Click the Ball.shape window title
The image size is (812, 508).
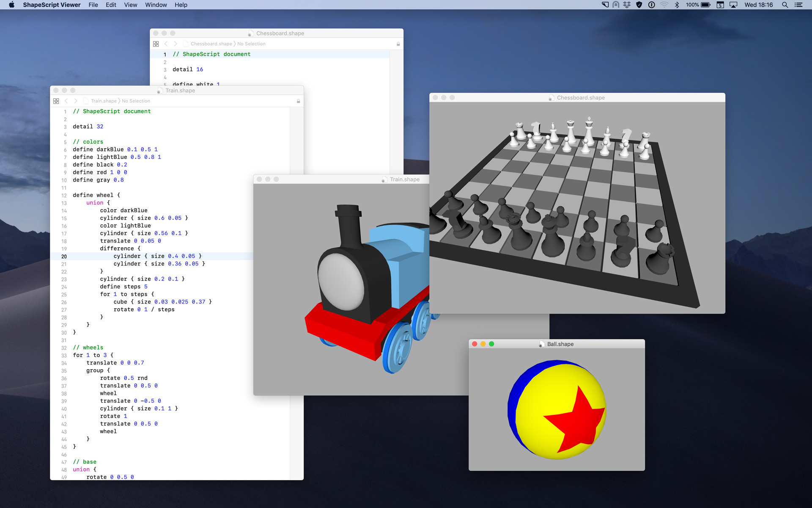click(560, 344)
